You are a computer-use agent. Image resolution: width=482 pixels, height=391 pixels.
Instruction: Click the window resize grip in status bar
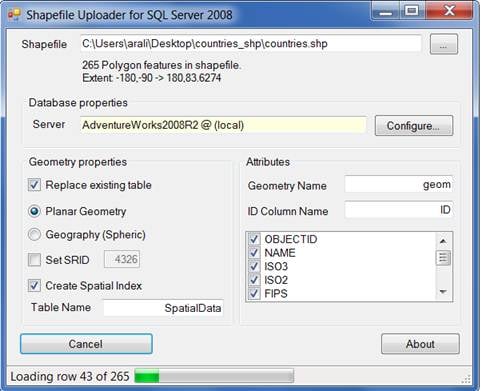click(466, 379)
